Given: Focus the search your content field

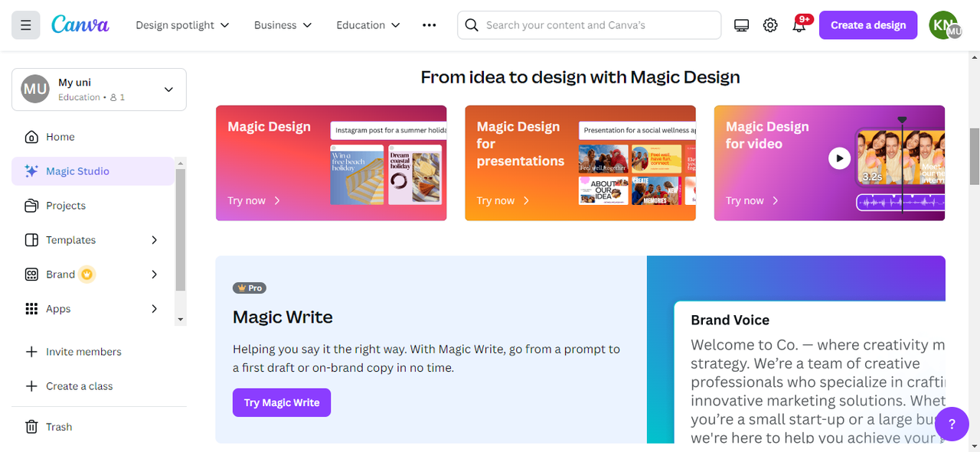Looking at the screenshot, I should coord(590,25).
